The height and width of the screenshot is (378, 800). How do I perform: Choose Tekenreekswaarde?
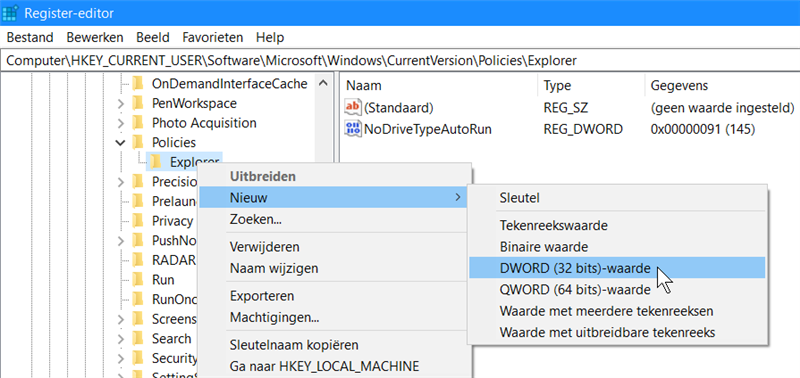pyautogui.click(x=617, y=225)
